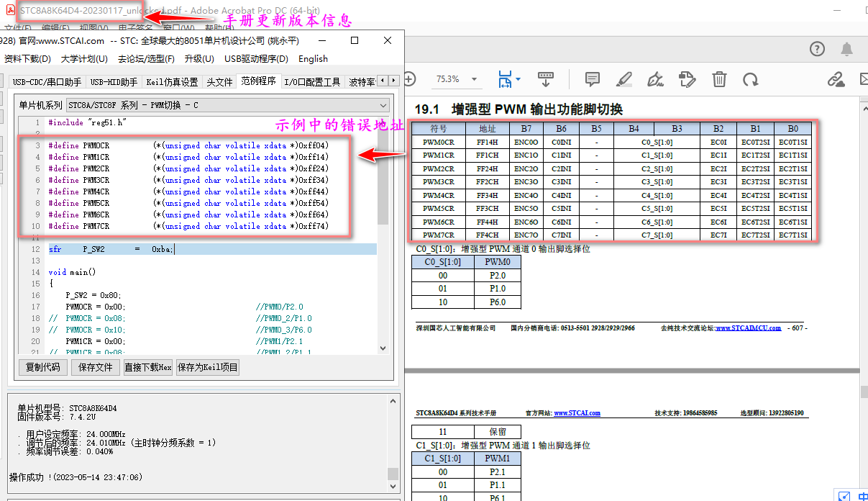
Task: Click the P_SW2 = 0x80; line
Action: click(x=93, y=295)
